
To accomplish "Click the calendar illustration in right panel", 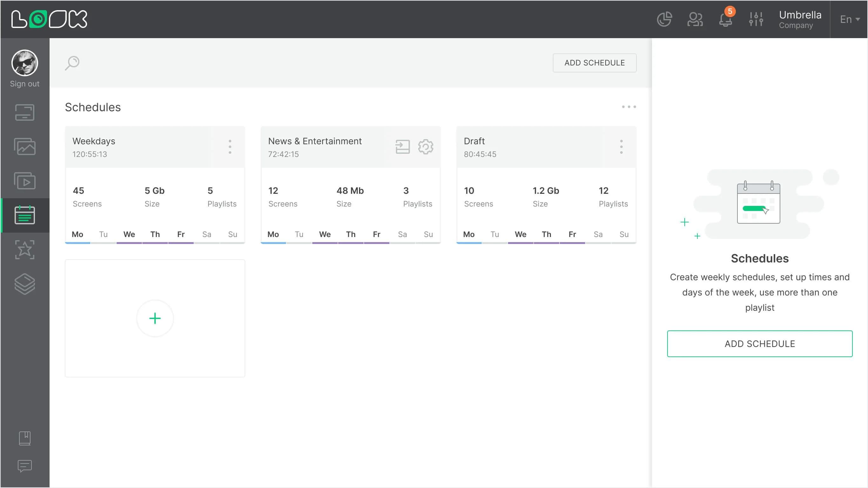I will pos(758,202).
